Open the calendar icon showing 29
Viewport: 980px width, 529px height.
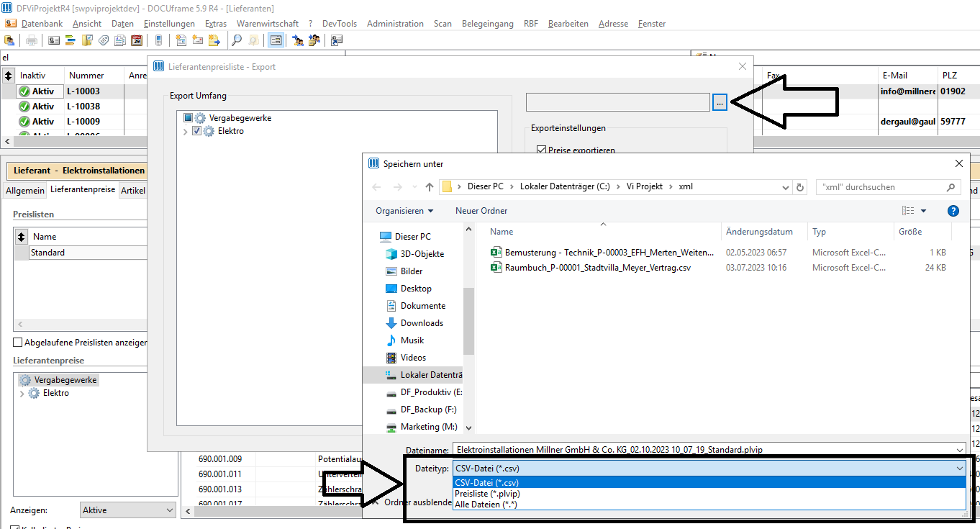coord(137,40)
